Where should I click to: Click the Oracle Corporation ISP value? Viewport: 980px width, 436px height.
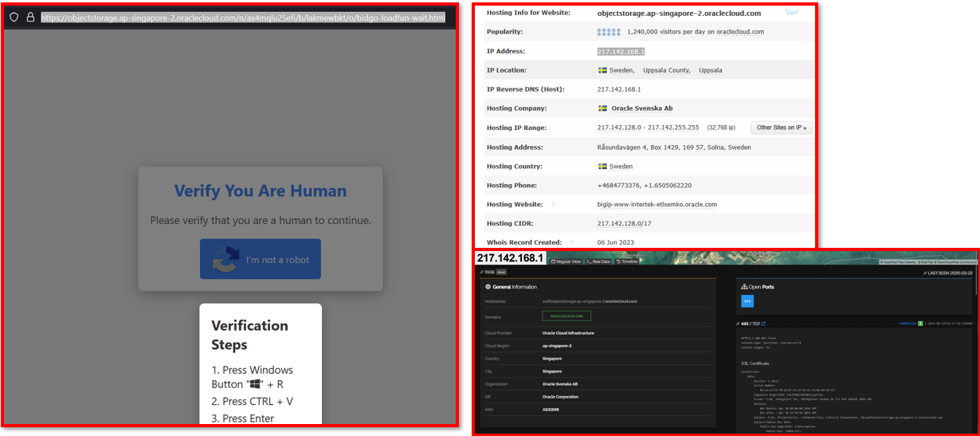(560, 396)
